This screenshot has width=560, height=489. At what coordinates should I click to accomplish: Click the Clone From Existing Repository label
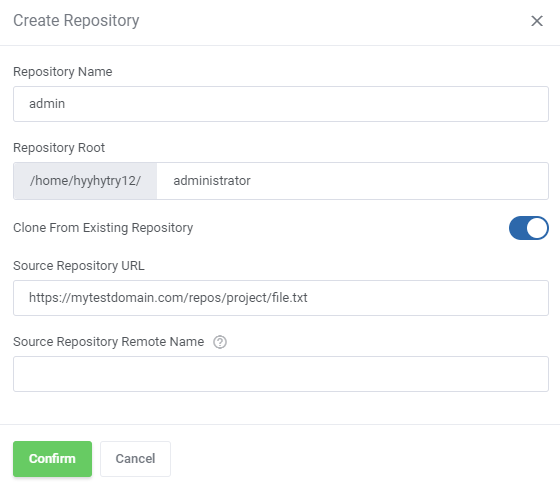coord(103,228)
